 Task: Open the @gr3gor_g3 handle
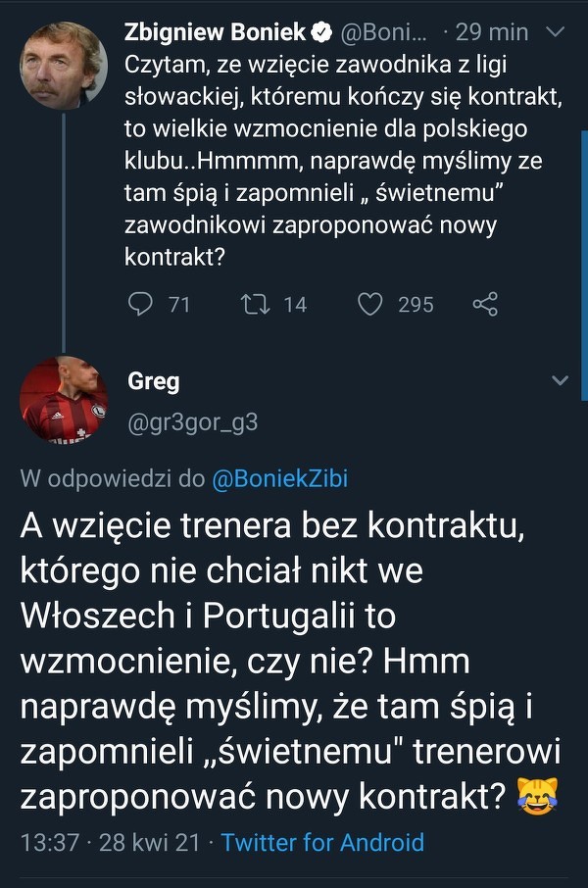[x=192, y=421]
